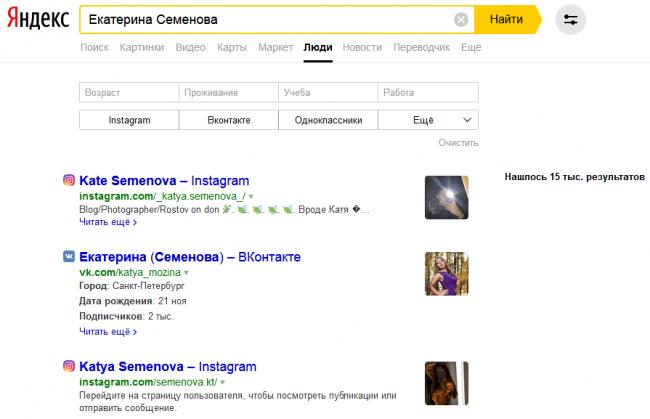The width and height of the screenshot is (650, 419).
Task: Click VK icon beside Екатерина (Семенова) result
Action: pyautogui.click(x=69, y=257)
